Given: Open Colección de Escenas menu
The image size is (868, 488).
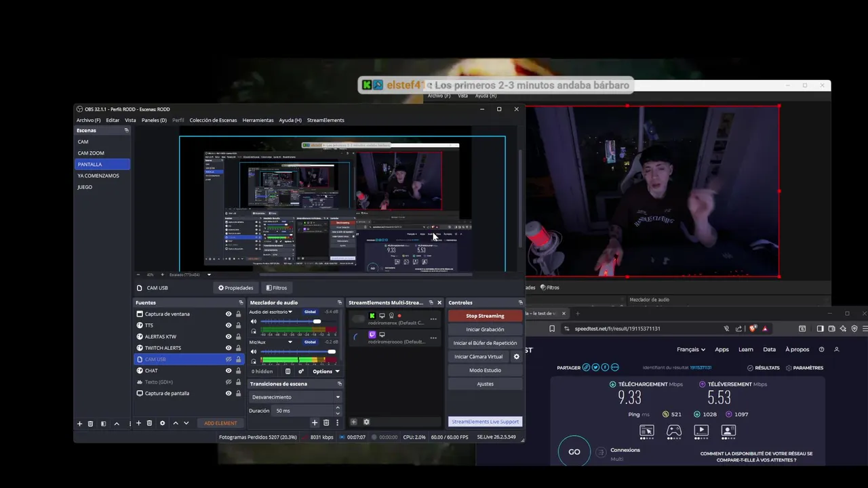Looking at the screenshot, I should pos(213,120).
